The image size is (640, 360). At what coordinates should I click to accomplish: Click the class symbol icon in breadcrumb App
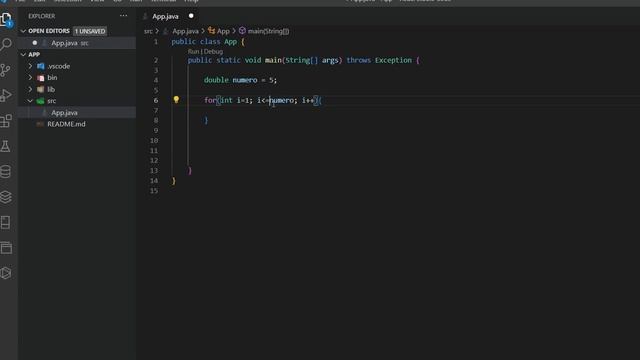pos(211,31)
